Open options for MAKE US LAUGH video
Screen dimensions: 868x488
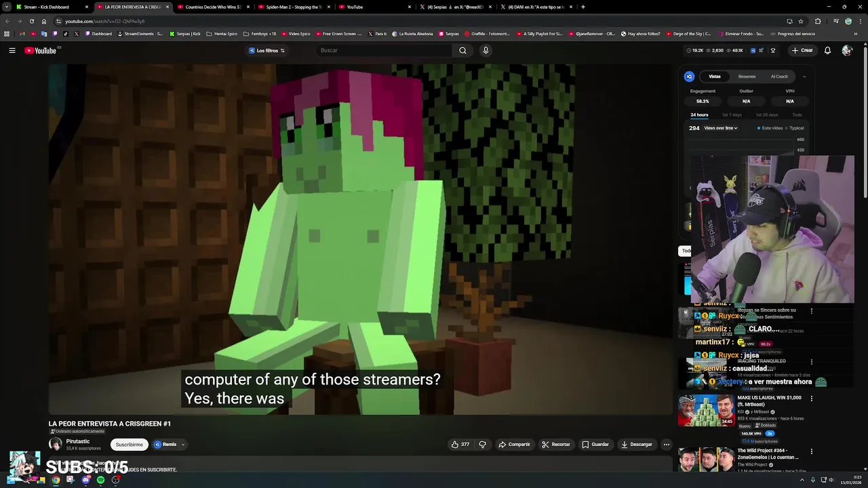click(x=812, y=399)
